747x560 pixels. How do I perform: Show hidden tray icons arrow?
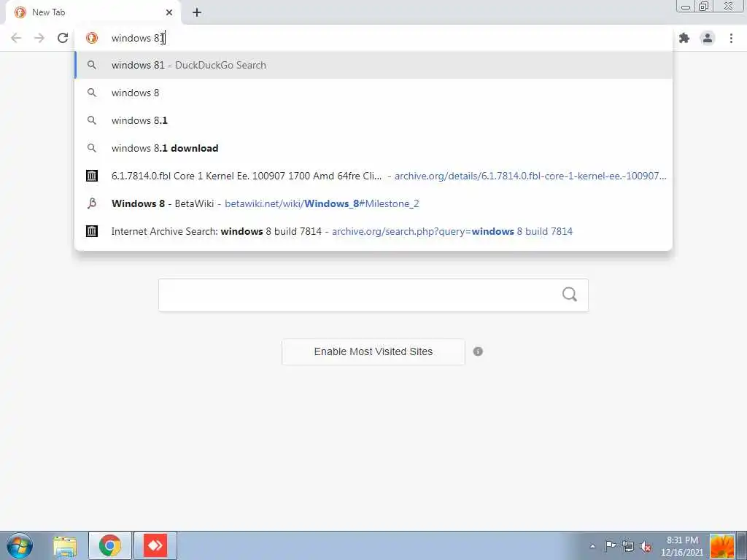tap(592, 546)
